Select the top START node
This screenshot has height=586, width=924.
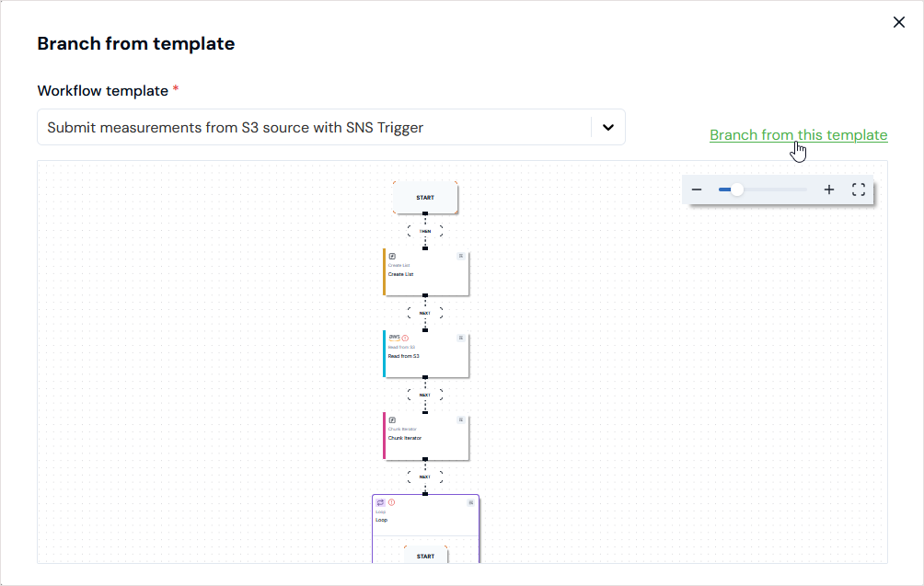coord(425,197)
